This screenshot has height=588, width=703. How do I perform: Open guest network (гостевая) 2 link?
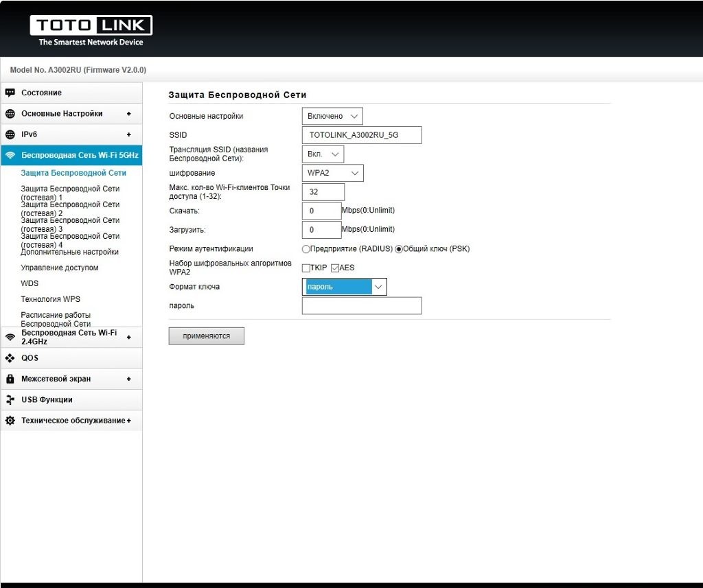(x=70, y=209)
